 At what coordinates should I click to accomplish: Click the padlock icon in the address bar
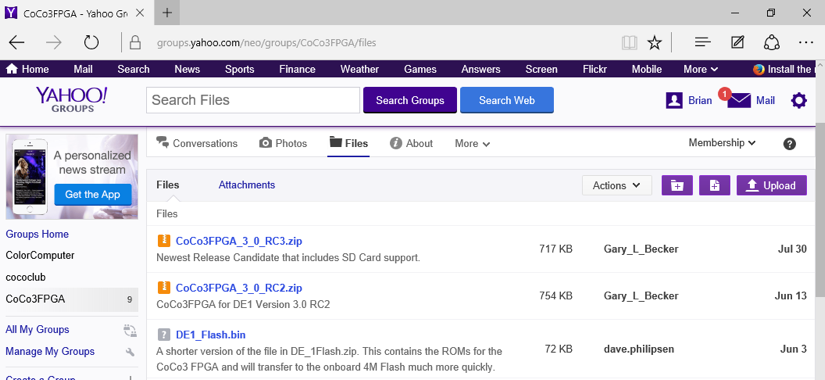[x=135, y=43]
